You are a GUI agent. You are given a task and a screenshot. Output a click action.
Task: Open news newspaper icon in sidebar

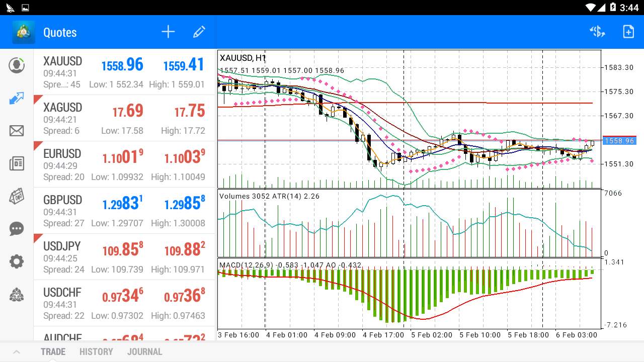click(17, 163)
